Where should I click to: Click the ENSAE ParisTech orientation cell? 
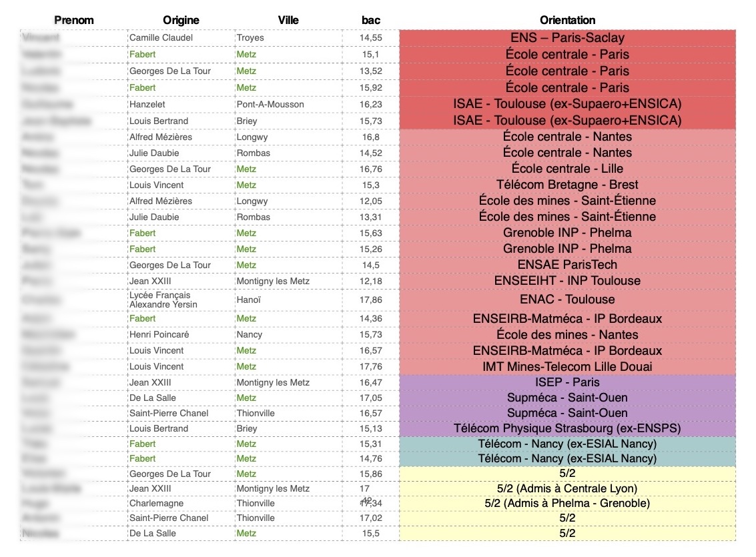pyautogui.click(x=567, y=265)
